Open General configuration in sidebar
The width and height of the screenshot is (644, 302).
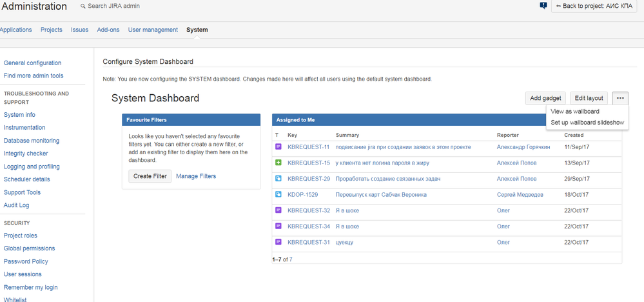[x=32, y=63]
